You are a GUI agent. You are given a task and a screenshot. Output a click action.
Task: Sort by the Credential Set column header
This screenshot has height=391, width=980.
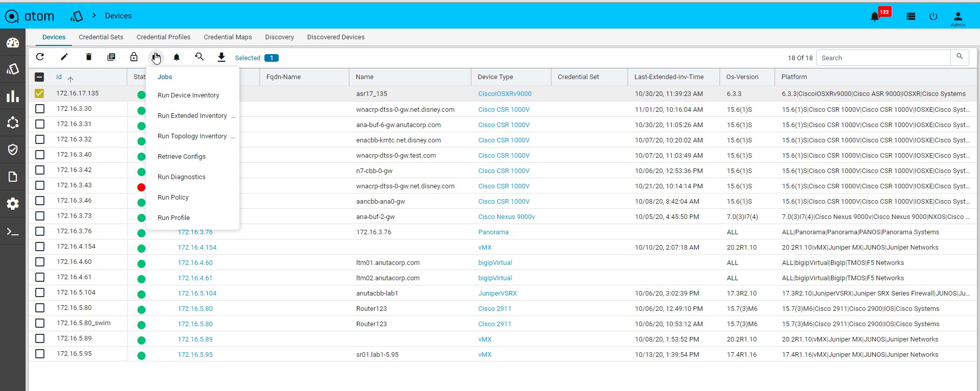pos(578,77)
